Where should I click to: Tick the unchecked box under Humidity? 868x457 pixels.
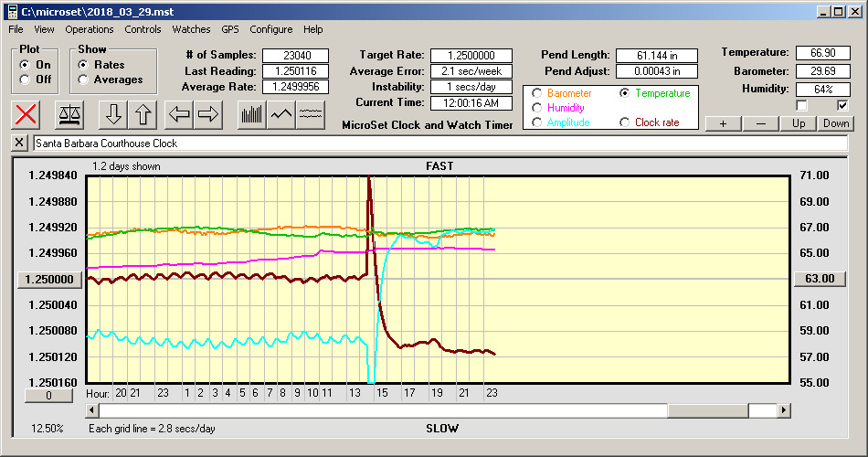(801, 105)
